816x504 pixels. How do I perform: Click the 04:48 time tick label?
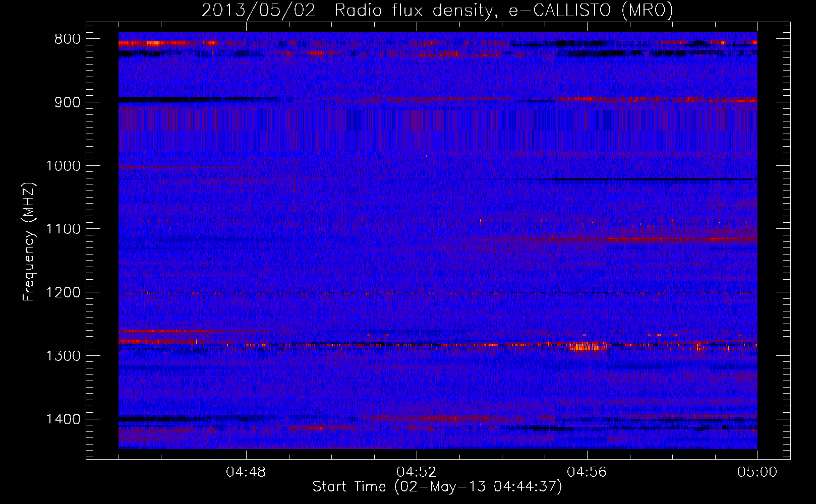click(246, 472)
